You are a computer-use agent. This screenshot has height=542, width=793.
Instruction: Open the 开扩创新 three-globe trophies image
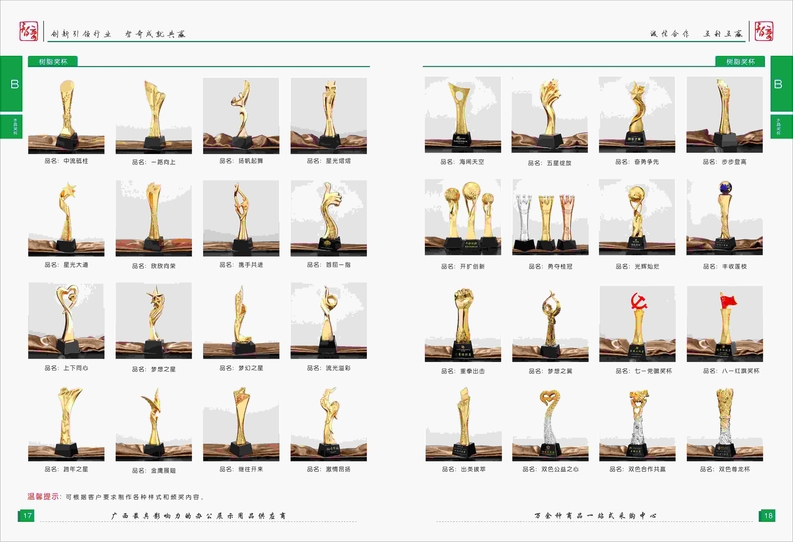coord(462,216)
